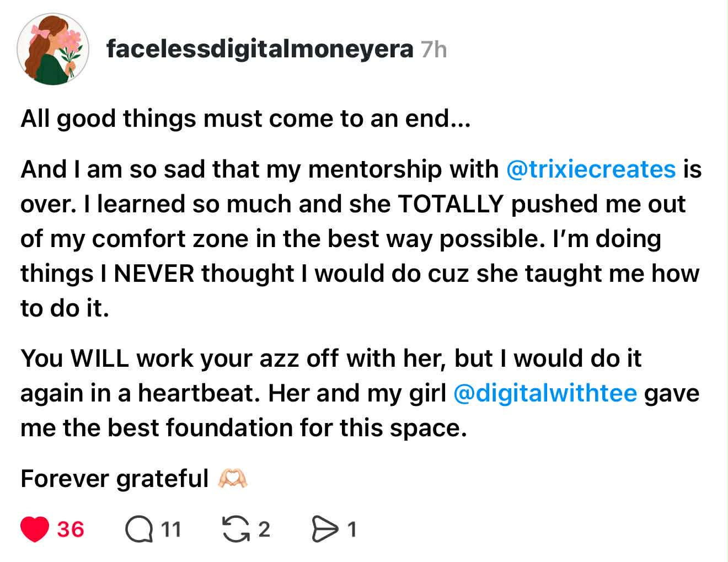This screenshot has width=728, height=562.
Task: Open the facelessdigitalmoneyera profile avatar
Action: tap(53, 50)
